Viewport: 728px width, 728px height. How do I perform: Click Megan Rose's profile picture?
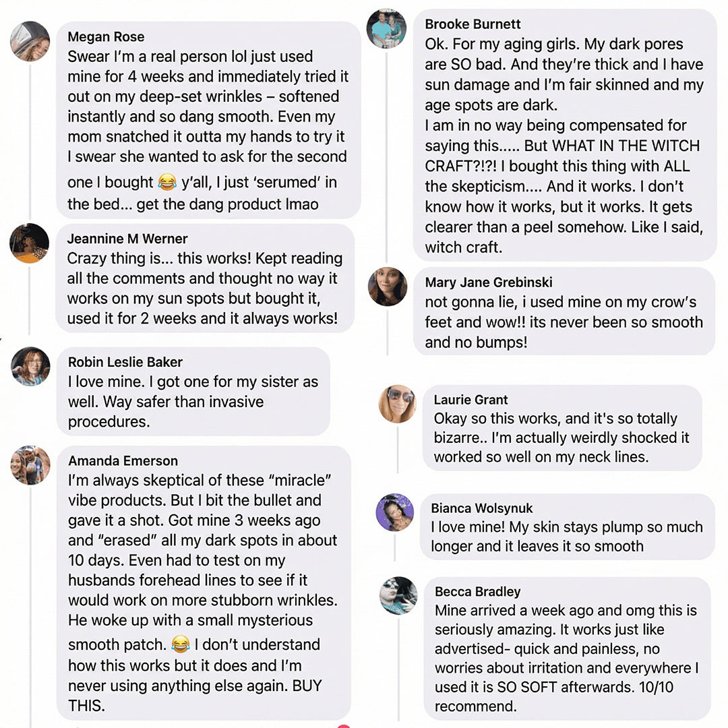[30, 41]
